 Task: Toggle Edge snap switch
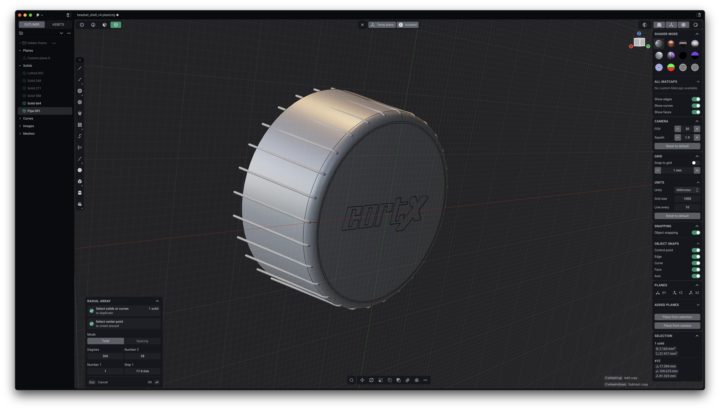pos(696,257)
